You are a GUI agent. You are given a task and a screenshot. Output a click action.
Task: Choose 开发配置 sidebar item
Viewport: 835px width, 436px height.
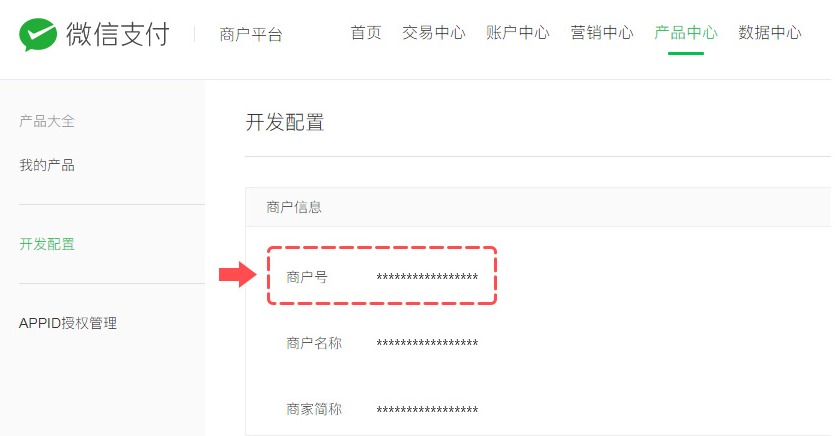click(47, 244)
